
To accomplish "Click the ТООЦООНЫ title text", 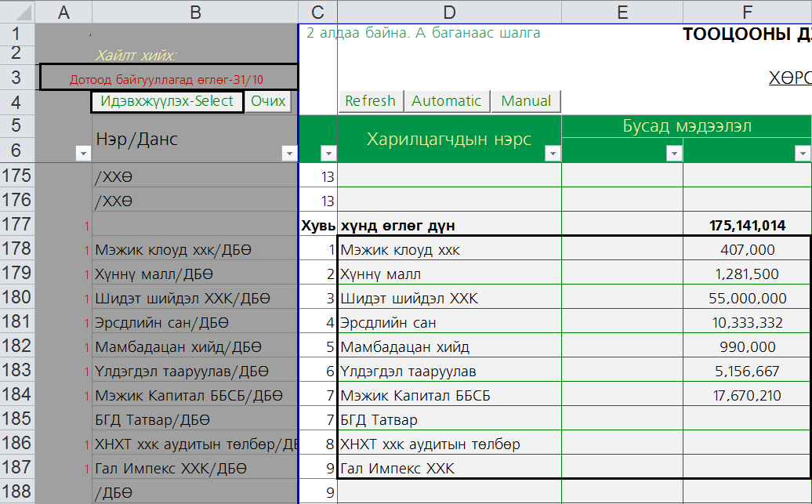I will click(747, 34).
